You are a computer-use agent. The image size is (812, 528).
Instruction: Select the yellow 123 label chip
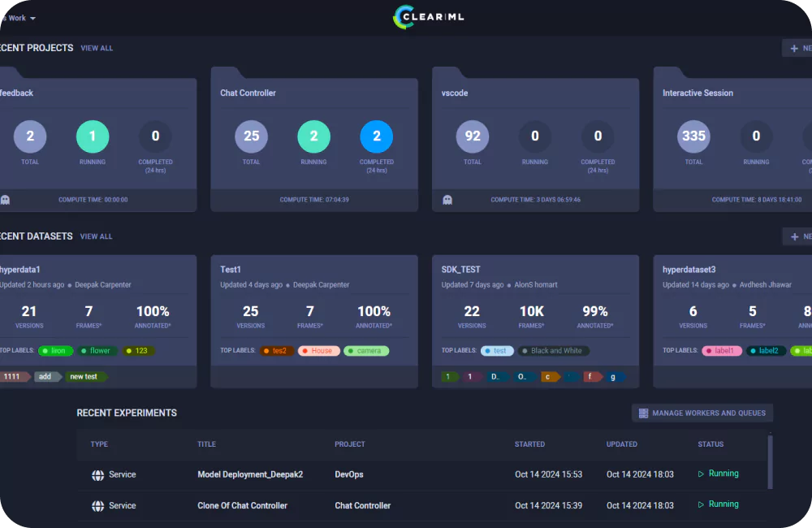tap(138, 351)
